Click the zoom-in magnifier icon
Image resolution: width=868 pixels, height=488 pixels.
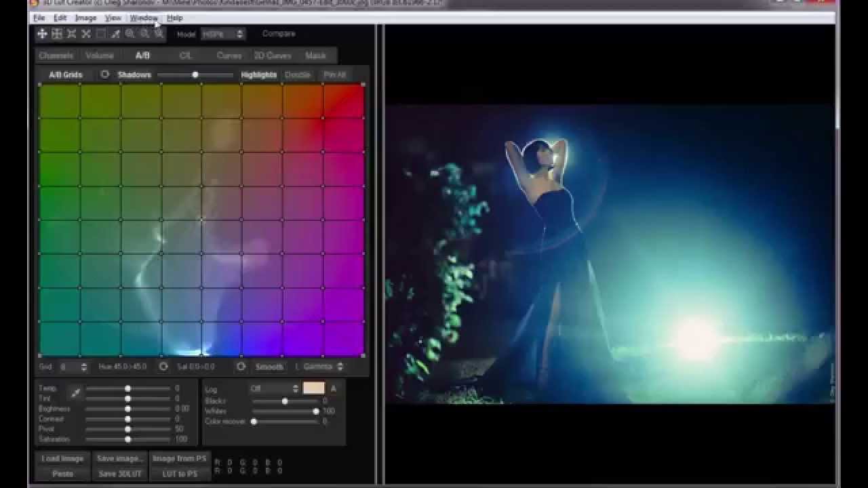point(130,34)
